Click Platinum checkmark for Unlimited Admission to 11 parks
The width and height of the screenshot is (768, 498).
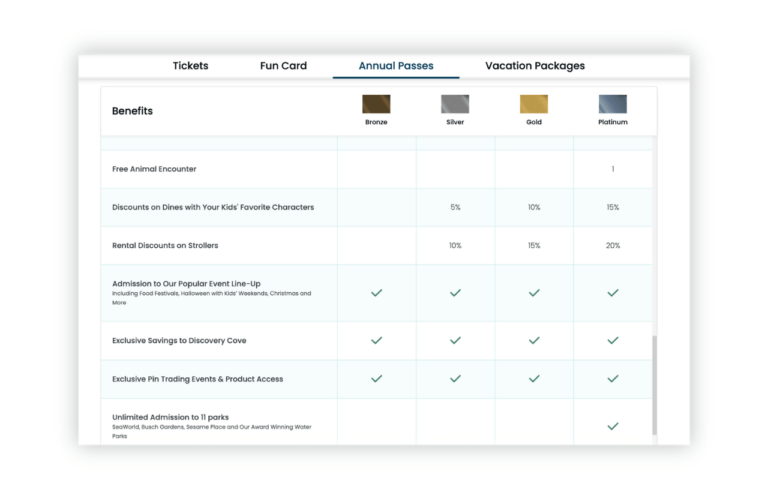click(613, 427)
